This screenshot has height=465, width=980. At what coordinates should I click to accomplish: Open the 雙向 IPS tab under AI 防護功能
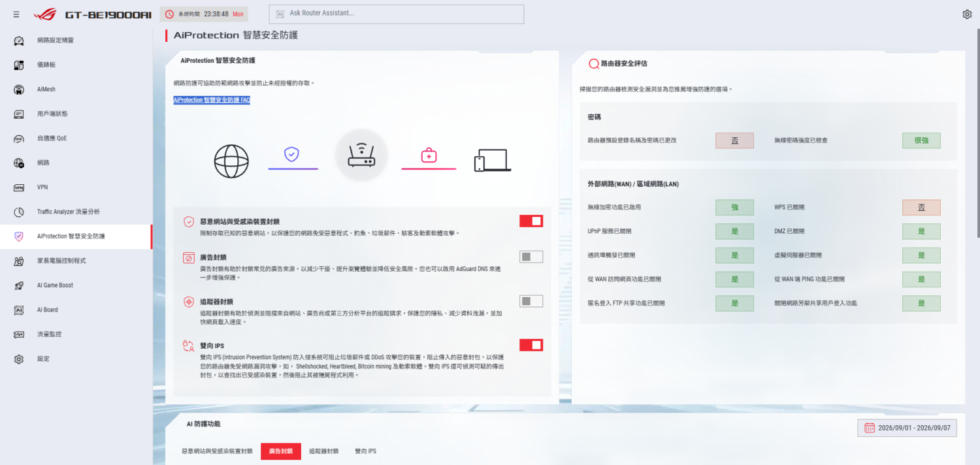[x=366, y=451]
